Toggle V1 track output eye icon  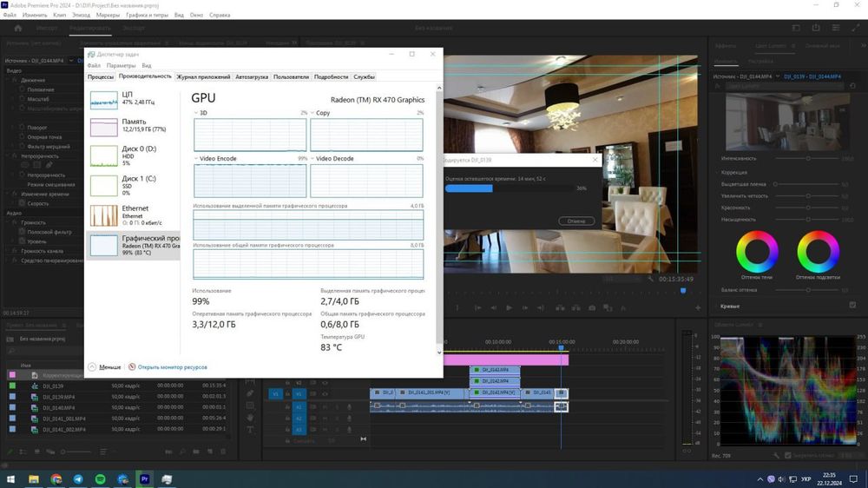[325, 393]
